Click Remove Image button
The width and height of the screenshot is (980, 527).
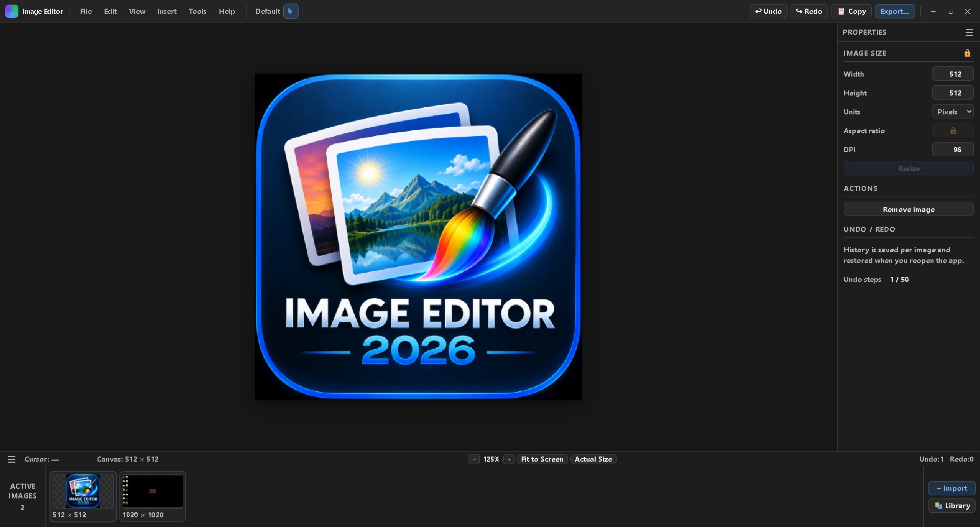(x=909, y=209)
